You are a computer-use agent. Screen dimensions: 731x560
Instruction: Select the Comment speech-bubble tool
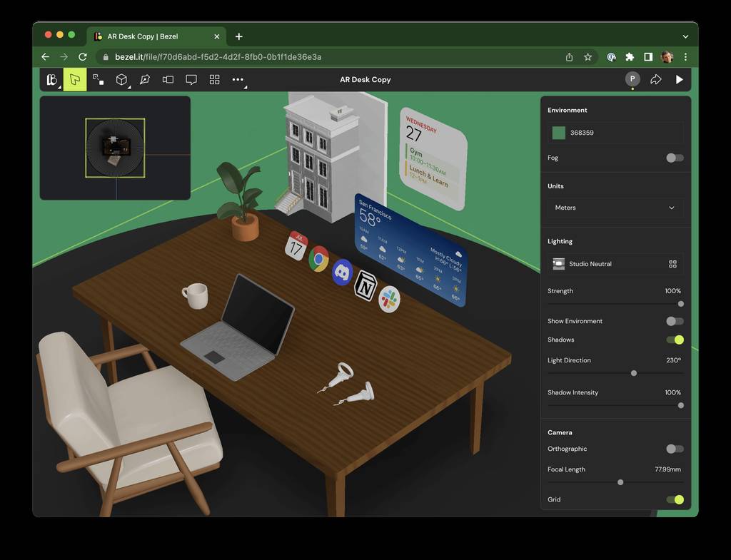(x=191, y=80)
